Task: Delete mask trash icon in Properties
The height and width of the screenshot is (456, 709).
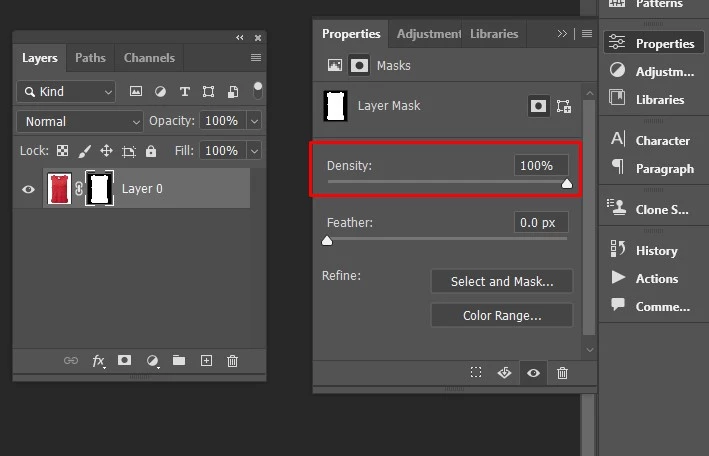Action: pos(562,373)
